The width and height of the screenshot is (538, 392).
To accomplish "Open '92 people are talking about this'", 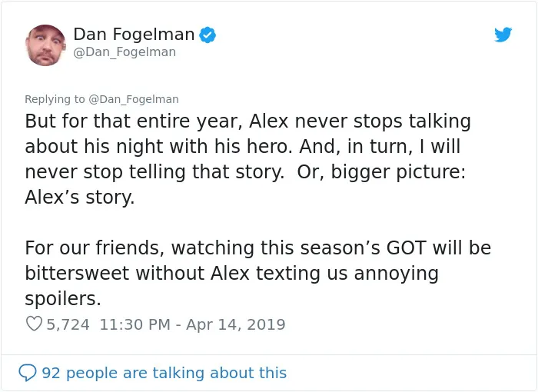I will 164,373.
